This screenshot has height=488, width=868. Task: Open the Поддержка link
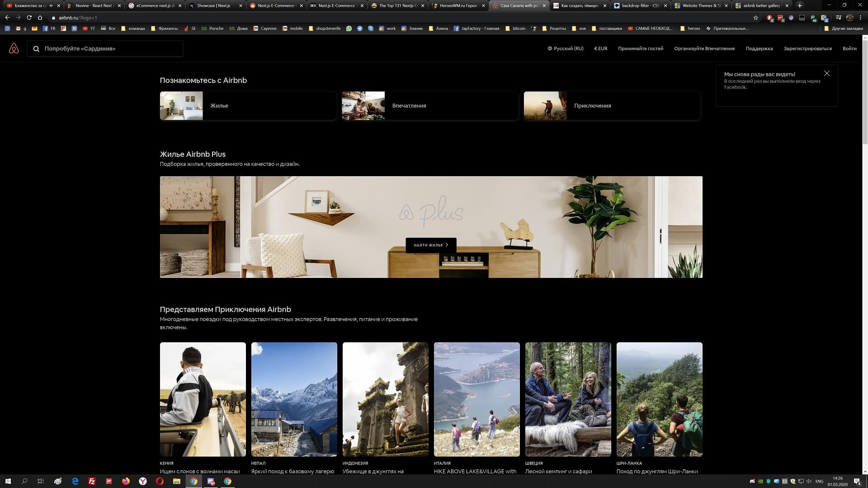(759, 48)
